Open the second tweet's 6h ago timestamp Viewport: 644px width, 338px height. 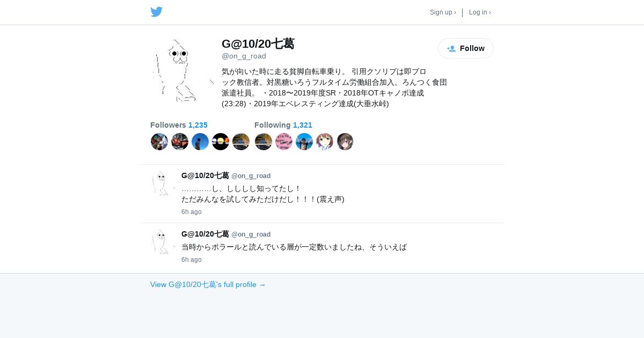pos(192,260)
